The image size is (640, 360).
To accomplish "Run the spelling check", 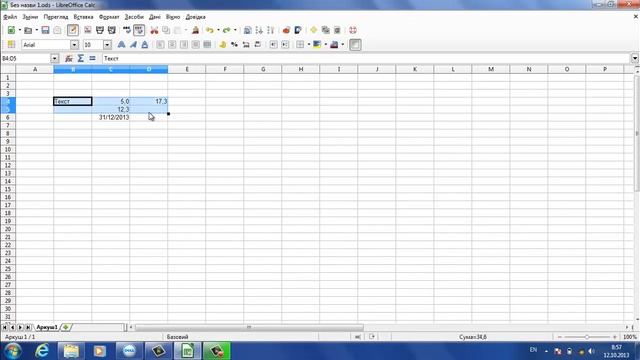I will (x=127, y=30).
